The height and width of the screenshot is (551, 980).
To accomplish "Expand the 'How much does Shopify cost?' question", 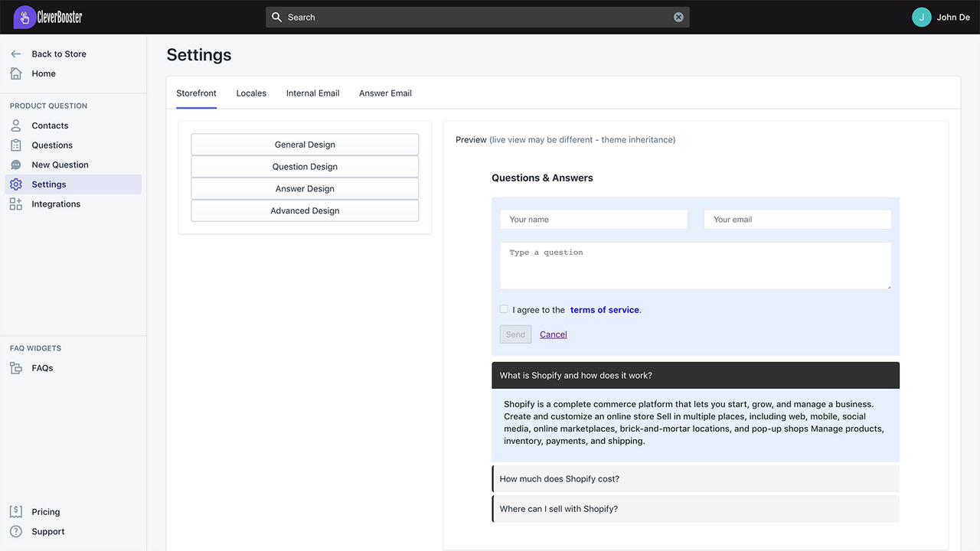I will click(x=695, y=478).
